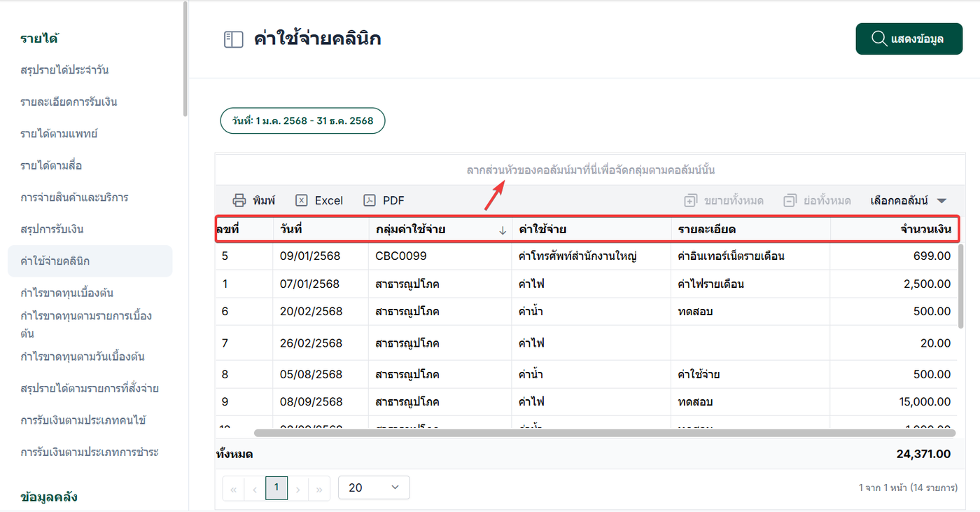Export the table to Excel
The width and height of the screenshot is (980, 512).
[318, 200]
